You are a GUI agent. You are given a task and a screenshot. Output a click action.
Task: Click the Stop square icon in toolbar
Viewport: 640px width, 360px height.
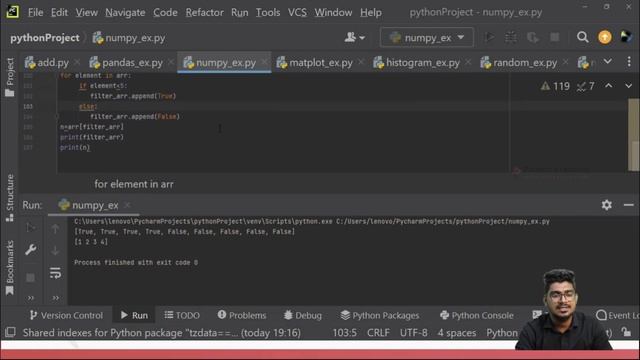point(555,38)
